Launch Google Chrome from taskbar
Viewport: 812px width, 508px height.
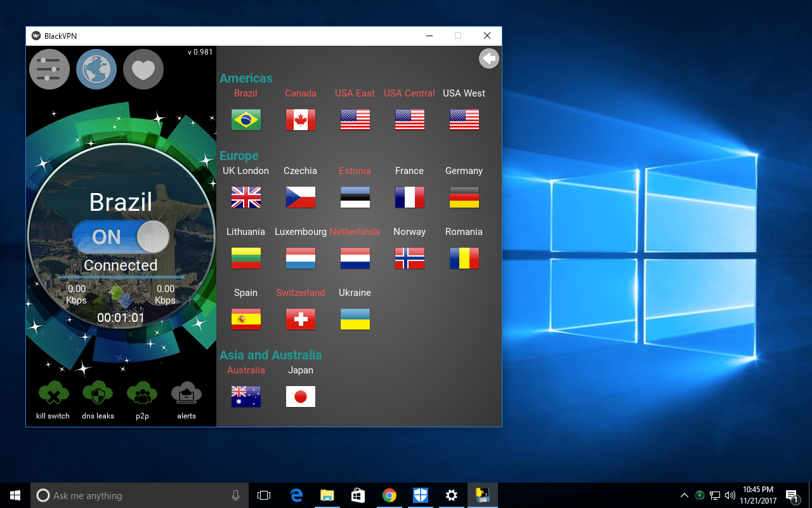click(390, 495)
